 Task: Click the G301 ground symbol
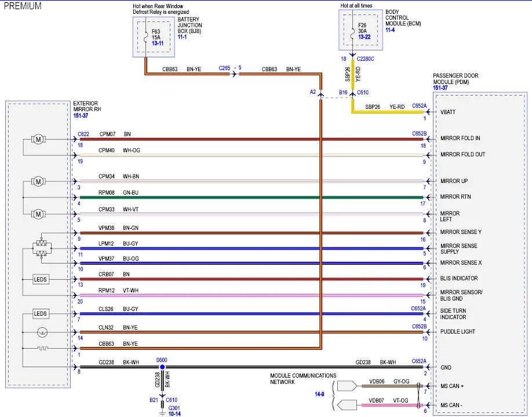coord(162,413)
